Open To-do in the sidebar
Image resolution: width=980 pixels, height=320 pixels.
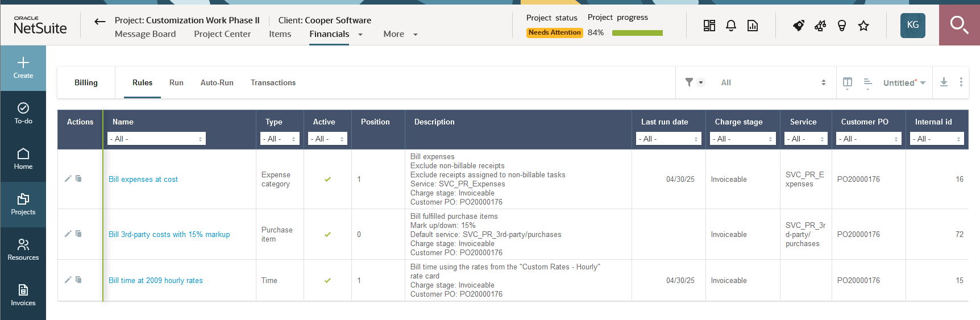pos(23,114)
